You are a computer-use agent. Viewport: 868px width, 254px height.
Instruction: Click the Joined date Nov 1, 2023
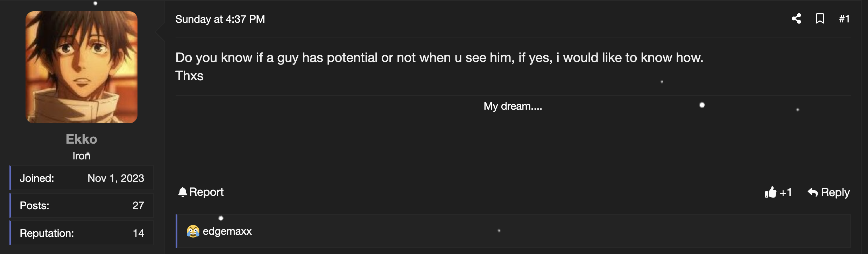tap(116, 178)
